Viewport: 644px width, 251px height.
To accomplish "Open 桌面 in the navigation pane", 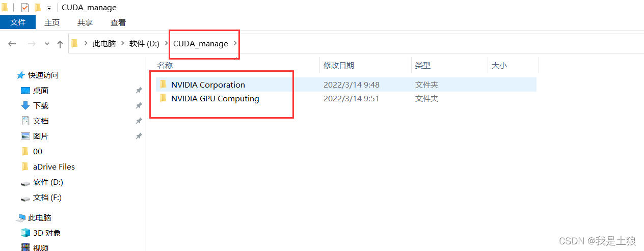I will [41, 90].
